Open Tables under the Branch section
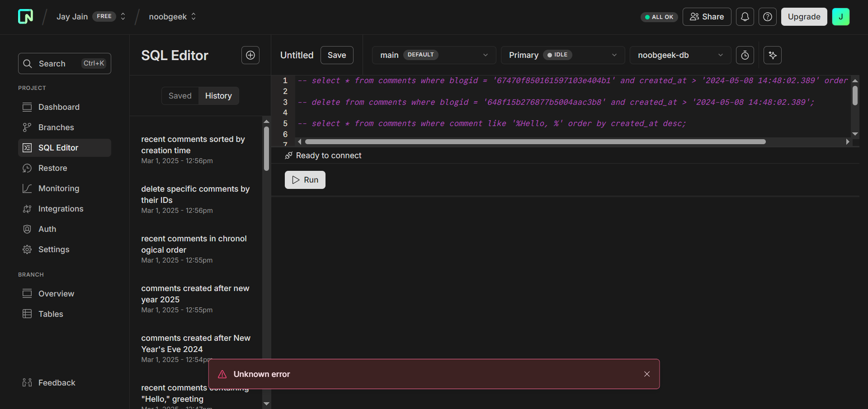The height and width of the screenshot is (409, 868). tap(50, 314)
